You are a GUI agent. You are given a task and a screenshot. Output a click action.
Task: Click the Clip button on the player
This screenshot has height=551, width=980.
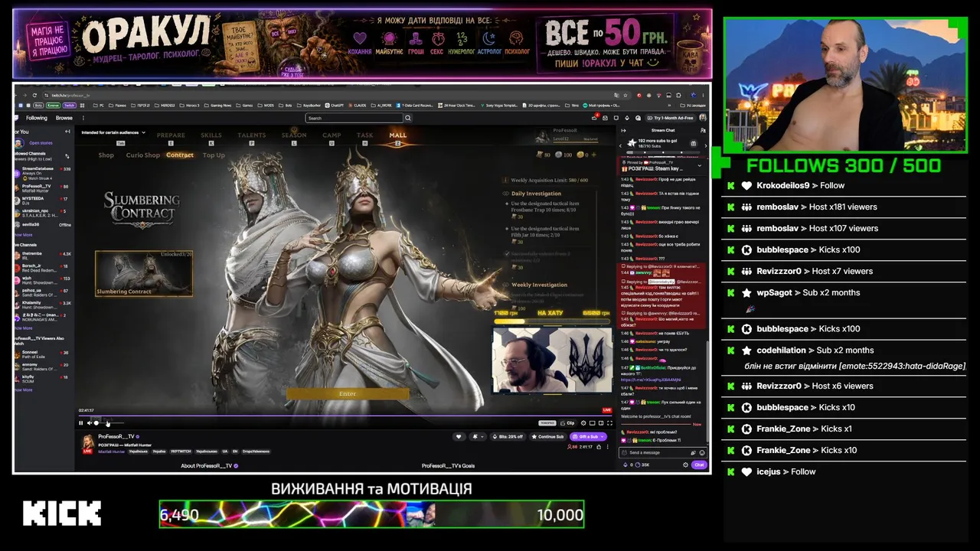pyautogui.click(x=568, y=423)
